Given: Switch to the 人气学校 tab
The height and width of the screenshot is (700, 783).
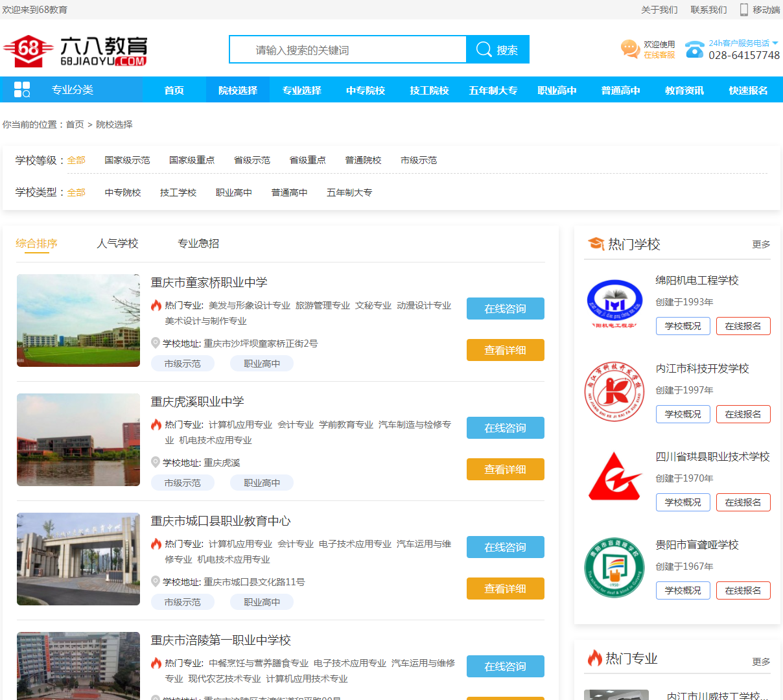Looking at the screenshot, I should [117, 244].
